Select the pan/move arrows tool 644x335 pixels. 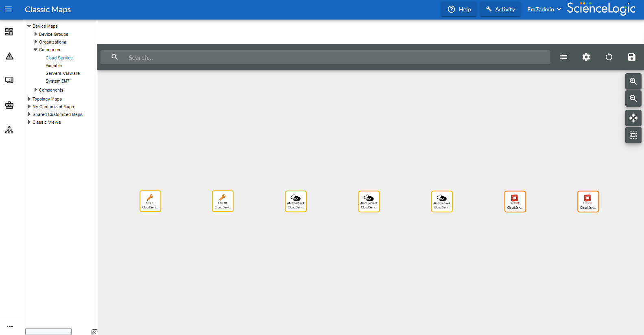tap(633, 118)
